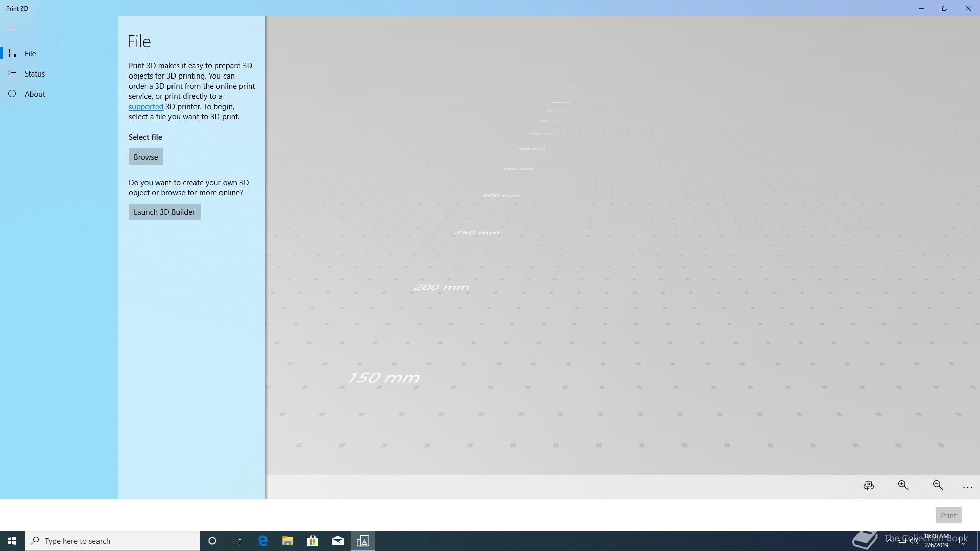
Task: Click the taskbar search box
Action: pos(112,541)
